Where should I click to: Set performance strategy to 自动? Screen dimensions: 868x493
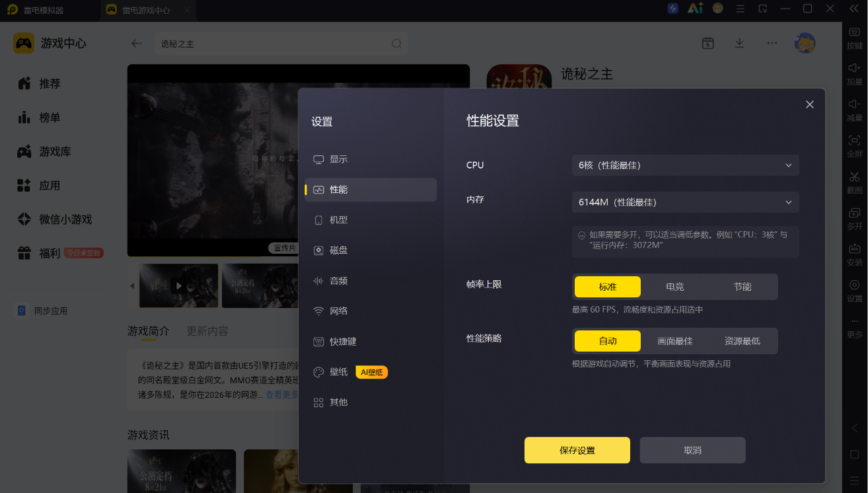(x=608, y=341)
